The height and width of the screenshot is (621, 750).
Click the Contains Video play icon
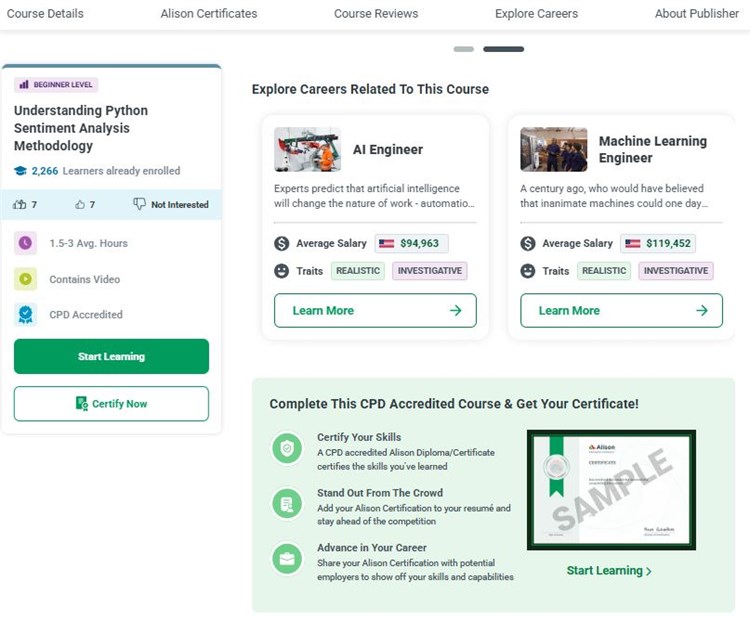coord(25,279)
